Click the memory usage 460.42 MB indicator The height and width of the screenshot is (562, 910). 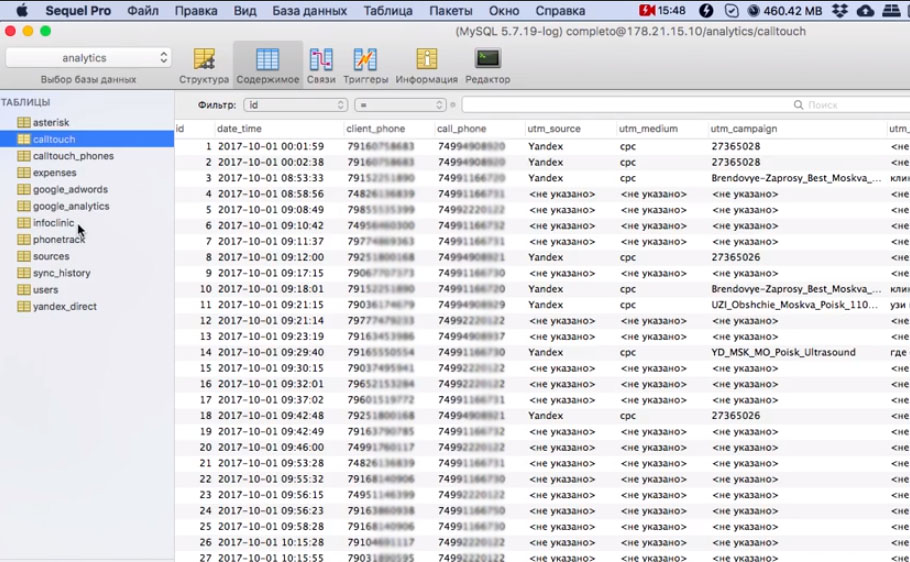(x=785, y=10)
